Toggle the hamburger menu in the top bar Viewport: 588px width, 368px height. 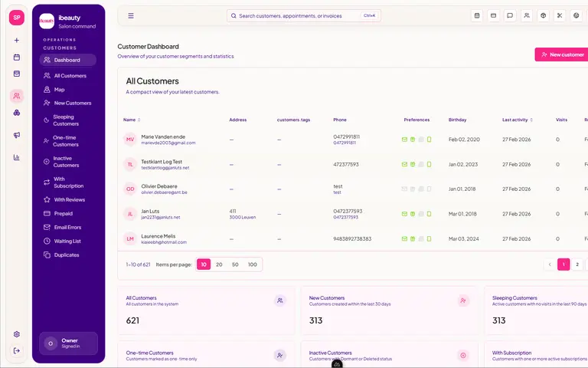131,16
